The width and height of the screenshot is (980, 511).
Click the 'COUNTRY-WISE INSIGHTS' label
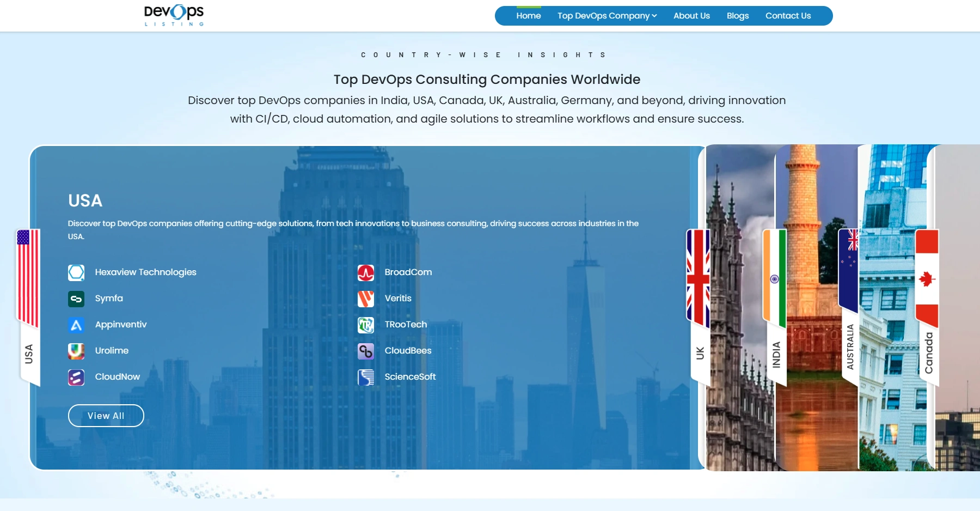click(483, 55)
